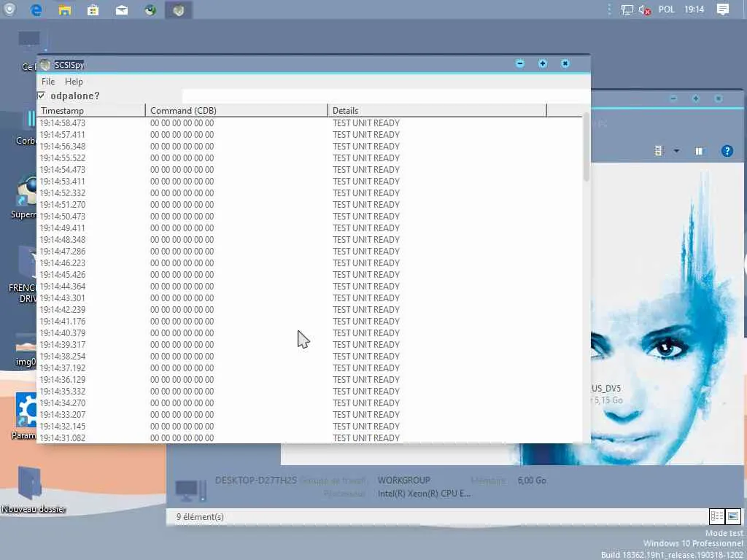The width and height of the screenshot is (747, 560).
Task: Minimize the SCSISpy window
Action: tap(520, 63)
